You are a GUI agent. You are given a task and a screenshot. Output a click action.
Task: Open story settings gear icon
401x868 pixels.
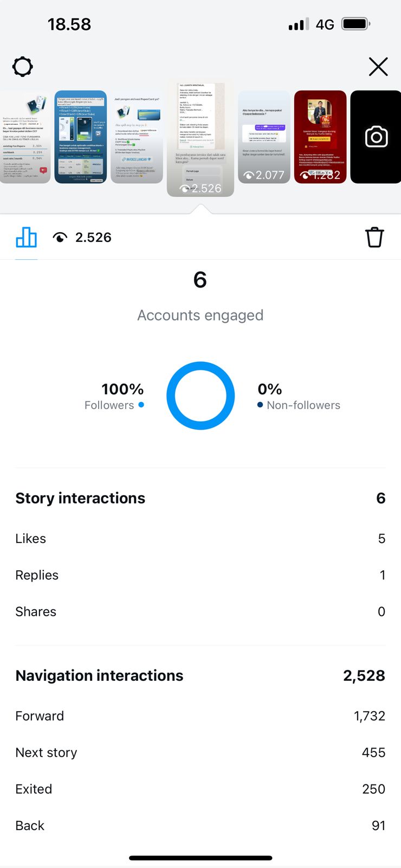point(23,67)
